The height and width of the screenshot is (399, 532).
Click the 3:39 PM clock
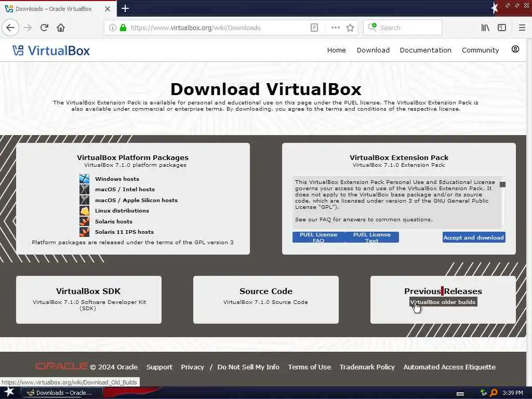[512, 393]
